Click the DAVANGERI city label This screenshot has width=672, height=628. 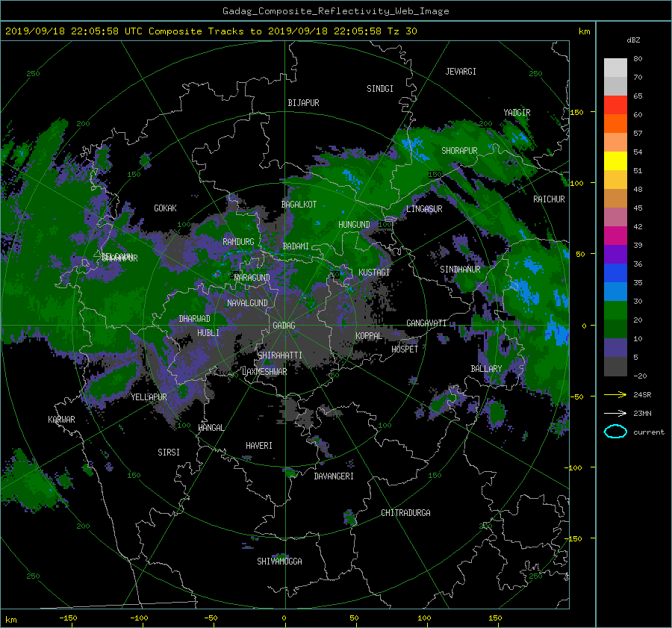(334, 476)
